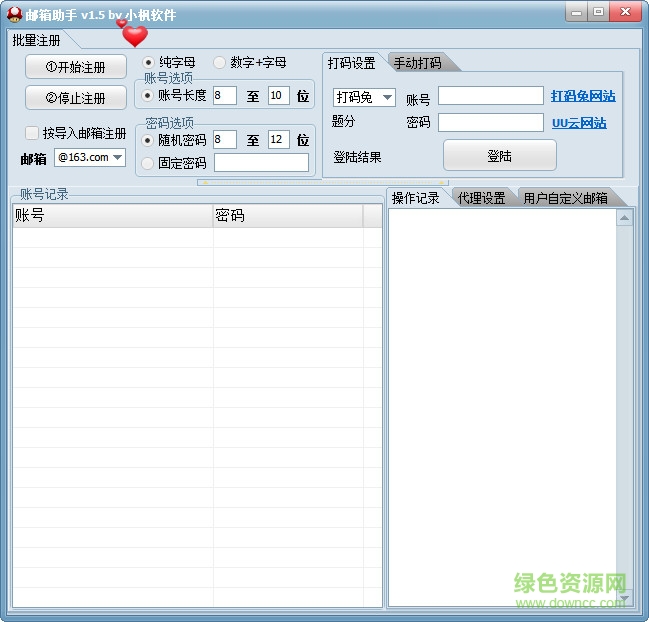
Task: Enable the 按导入邮箱注册 checkbox
Action: [x=33, y=133]
